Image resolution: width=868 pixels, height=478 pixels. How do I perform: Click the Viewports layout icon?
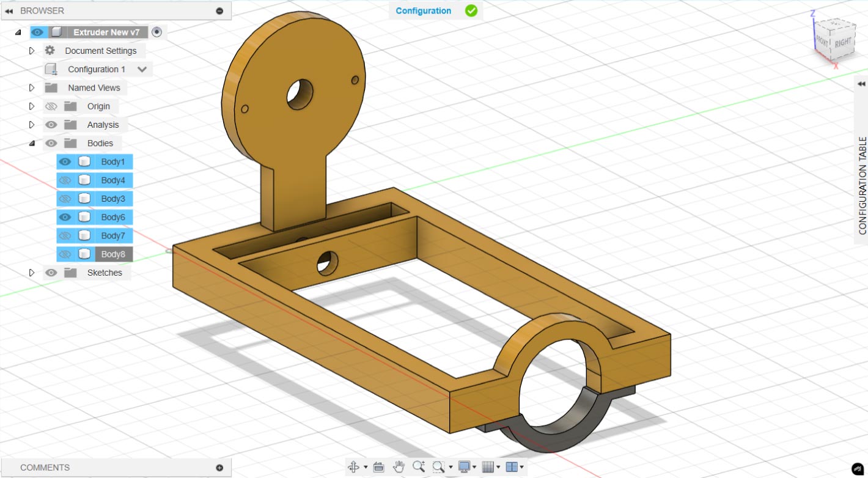(x=512, y=467)
